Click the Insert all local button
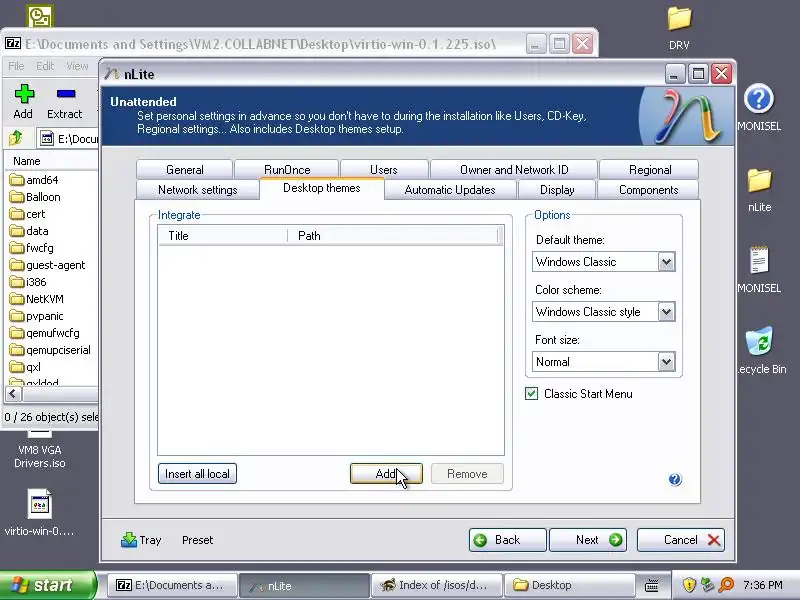Image resolution: width=800 pixels, height=600 pixels. pos(197,473)
